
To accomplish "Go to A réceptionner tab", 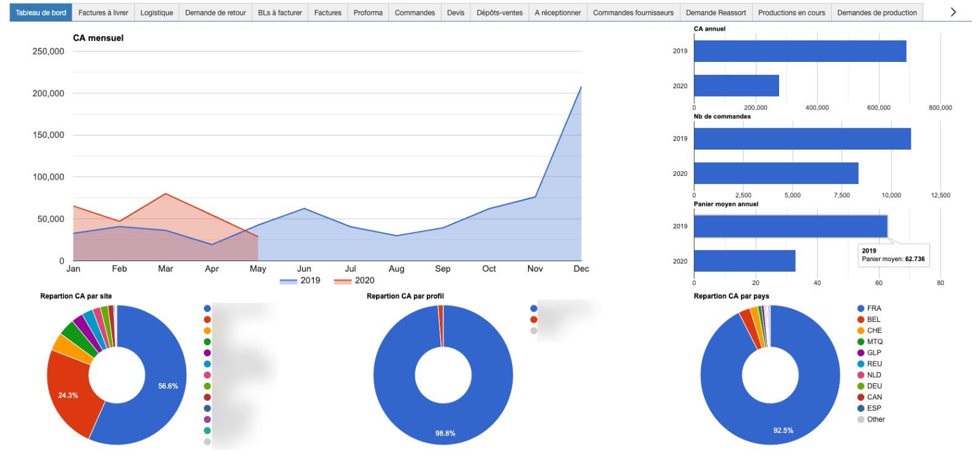I will point(557,12).
